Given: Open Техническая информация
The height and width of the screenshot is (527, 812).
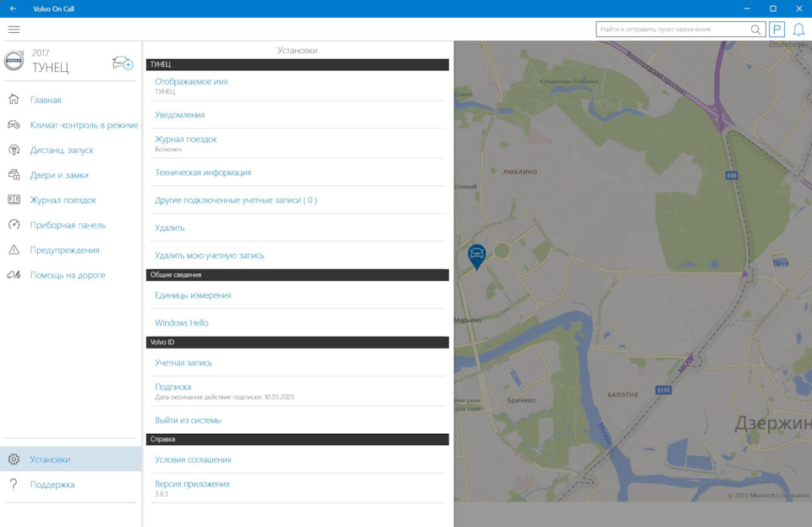Looking at the screenshot, I should (x=297, y=173).
